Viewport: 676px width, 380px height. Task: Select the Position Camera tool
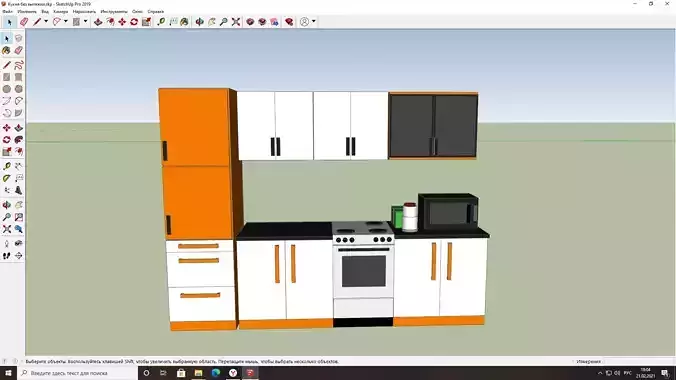pos(6,244)
